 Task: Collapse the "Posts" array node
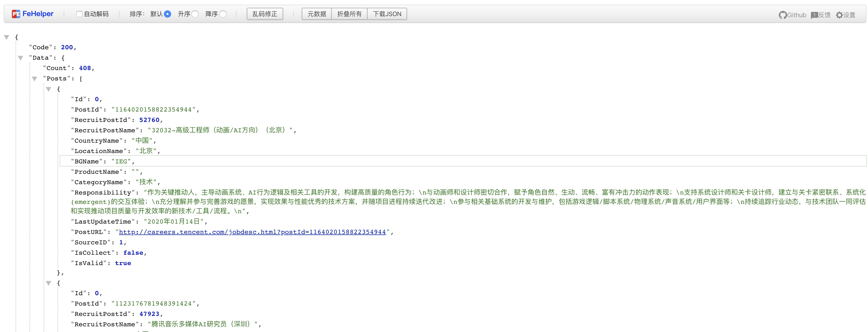34,79
